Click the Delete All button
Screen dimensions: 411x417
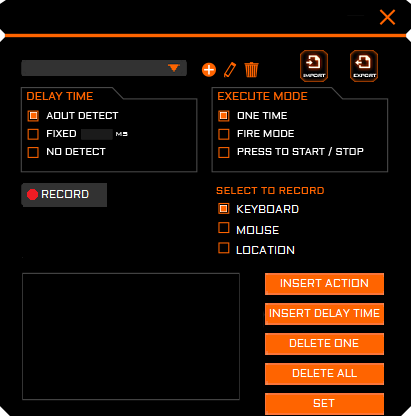(x=324, y=374)
